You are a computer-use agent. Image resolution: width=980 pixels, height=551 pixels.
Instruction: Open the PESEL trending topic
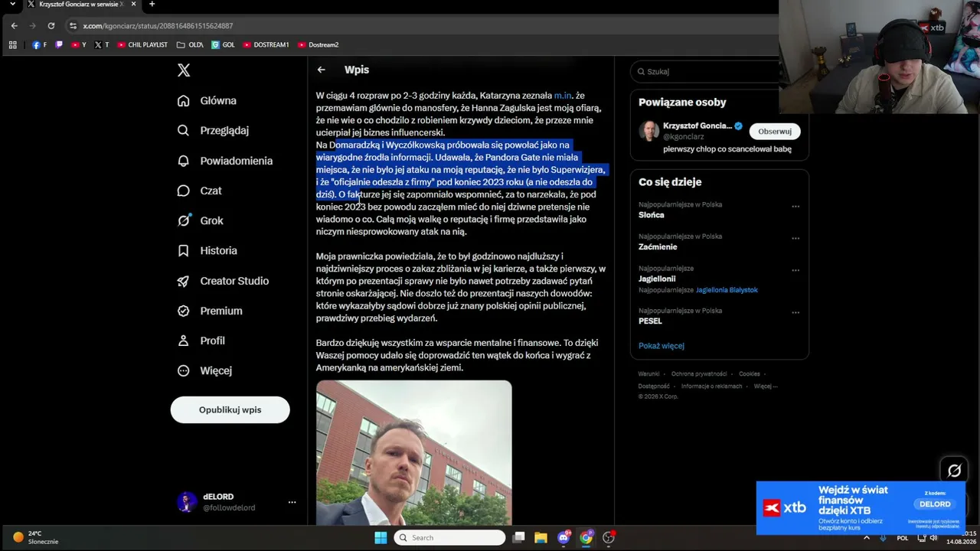[650, 321]
